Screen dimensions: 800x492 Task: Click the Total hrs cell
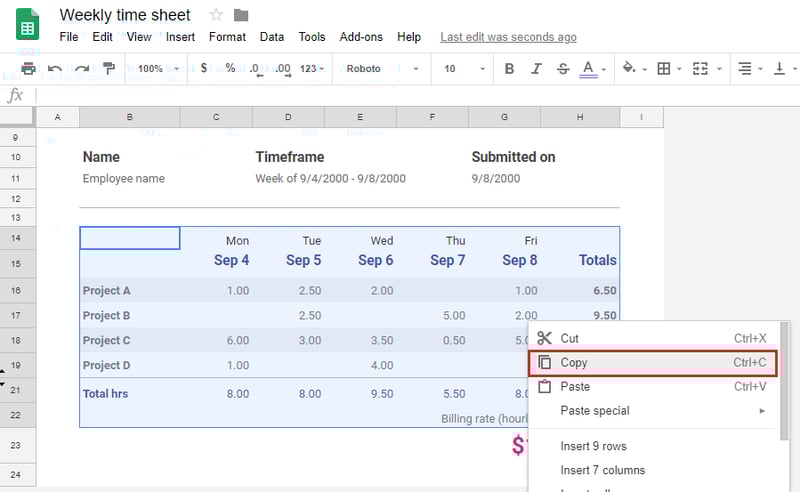130,393
